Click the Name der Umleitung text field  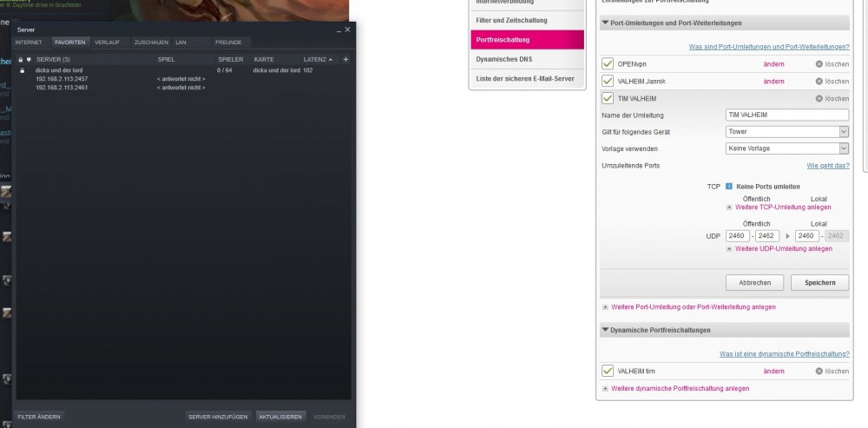pos(787,115)
